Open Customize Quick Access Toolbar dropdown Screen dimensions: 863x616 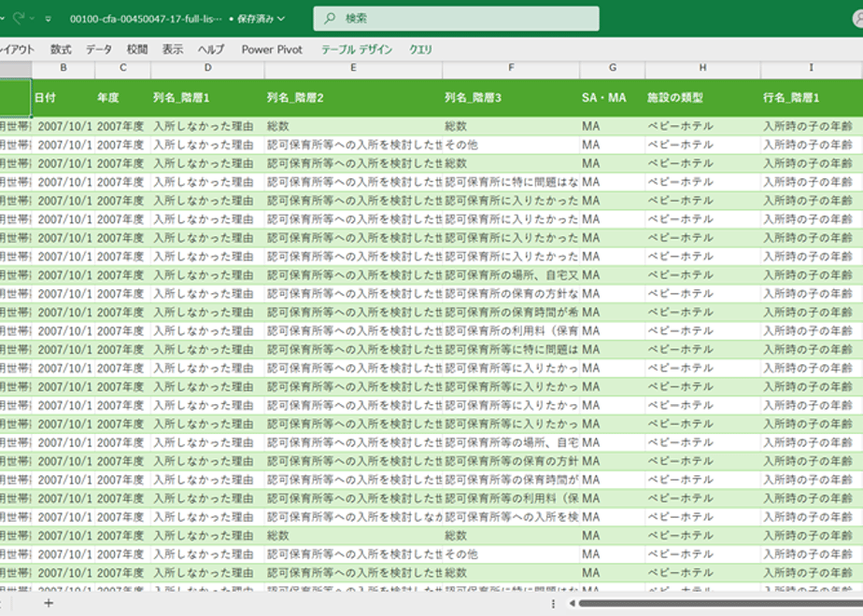point(49,19)
